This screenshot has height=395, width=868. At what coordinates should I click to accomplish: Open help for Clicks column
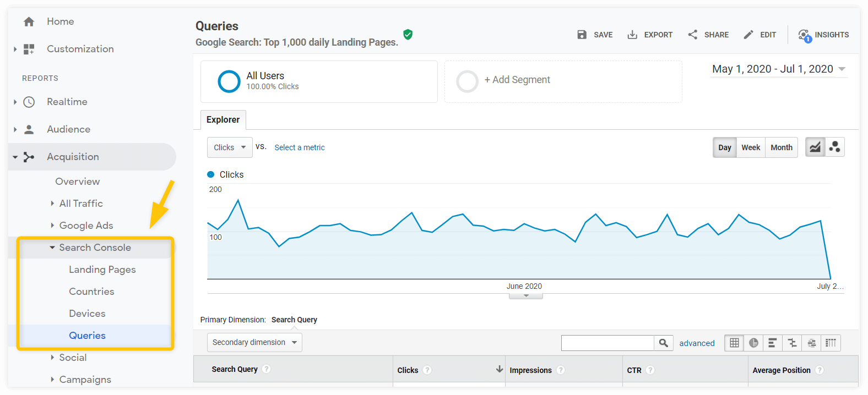427,370
